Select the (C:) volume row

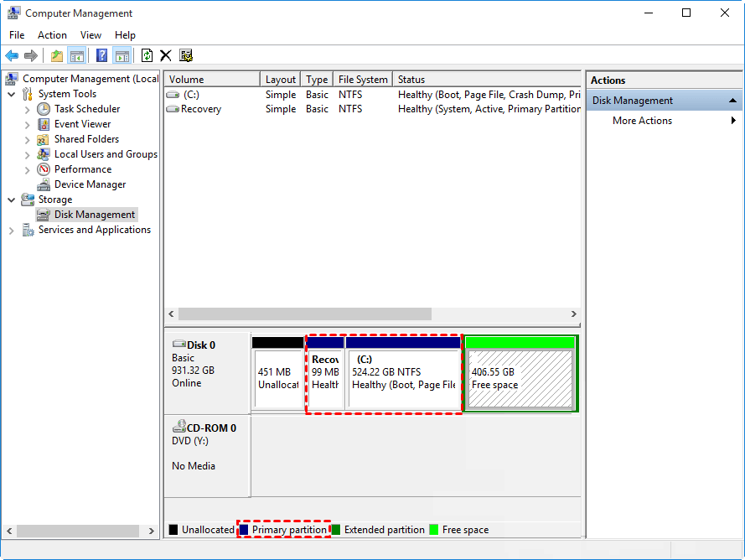click(372, 95)
